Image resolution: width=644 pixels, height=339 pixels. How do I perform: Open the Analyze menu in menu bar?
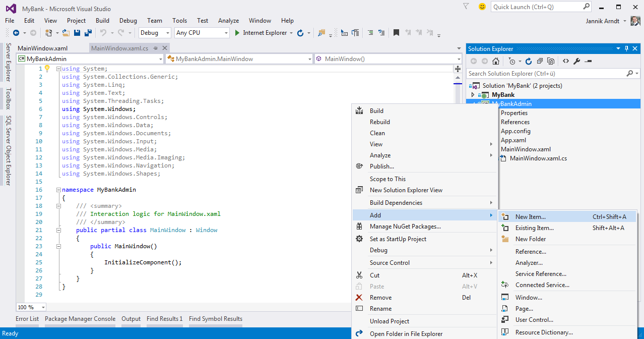(x=228, y=21)
